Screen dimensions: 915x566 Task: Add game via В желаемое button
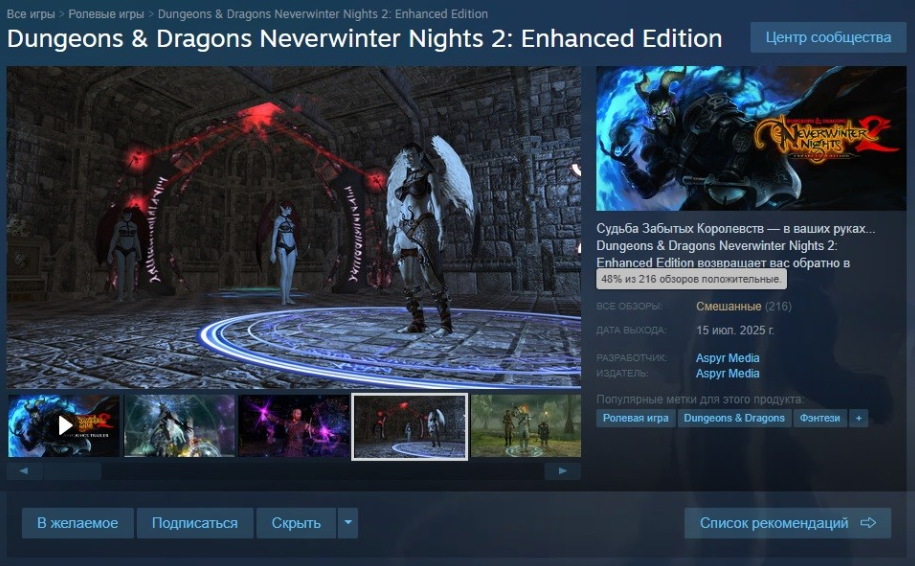click(78, 522)
